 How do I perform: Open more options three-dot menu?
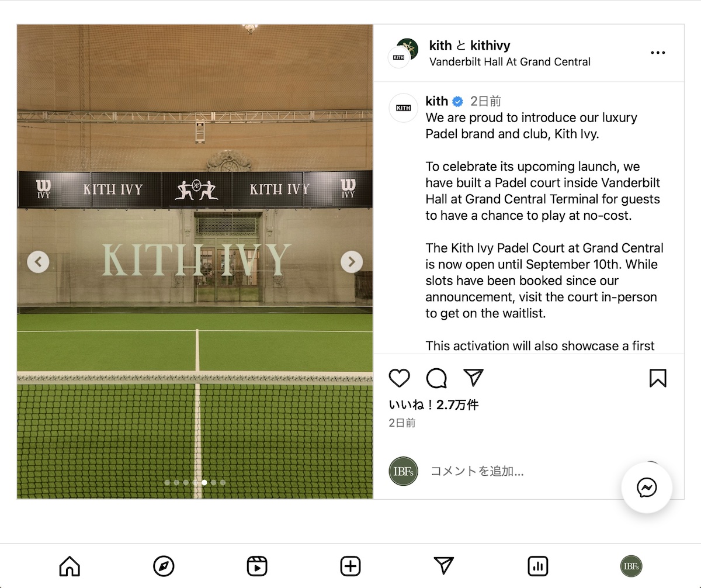[x=658, y=53]
